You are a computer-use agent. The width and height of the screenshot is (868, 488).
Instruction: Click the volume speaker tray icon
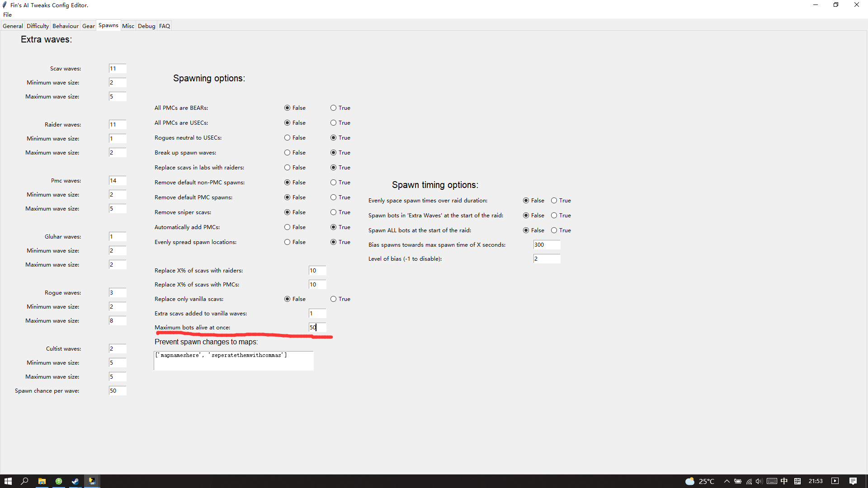coord(759,481)
